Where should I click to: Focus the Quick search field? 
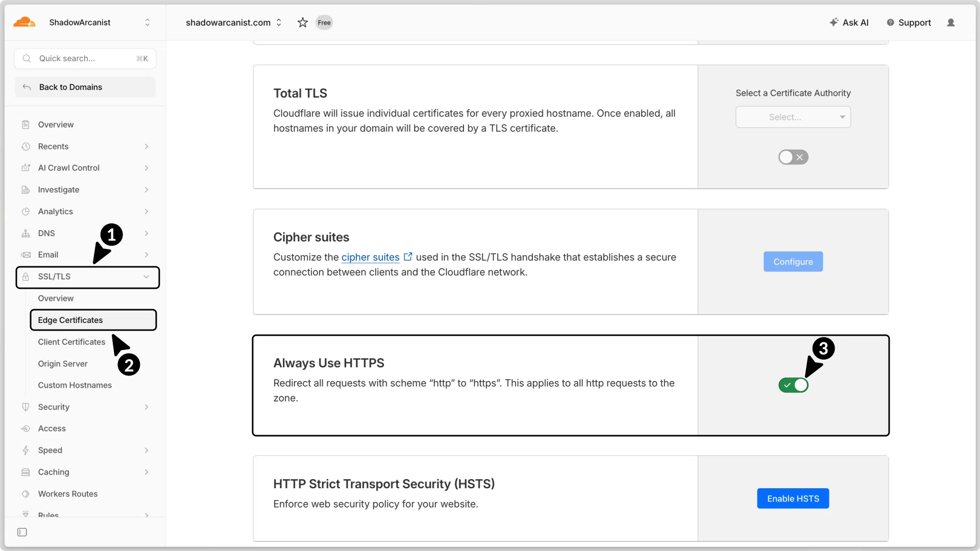[x=85, y=59]
